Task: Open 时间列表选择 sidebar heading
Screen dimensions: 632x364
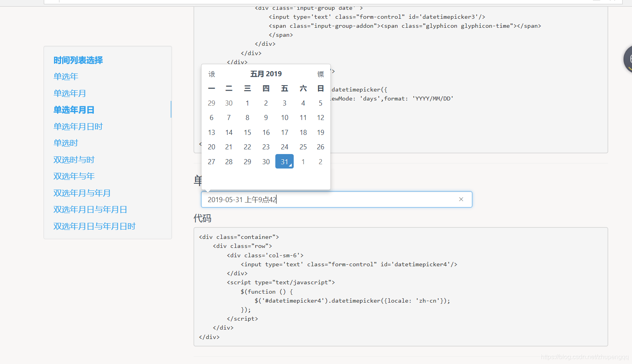Action: [78, 60]
